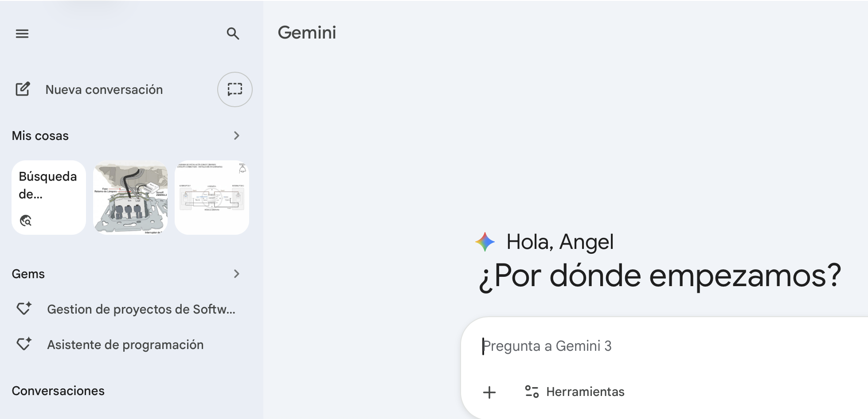The height and width of the screenshot is (419, 868).
Task: Click the Herramientas sliders icon
Action: [532, 392]
